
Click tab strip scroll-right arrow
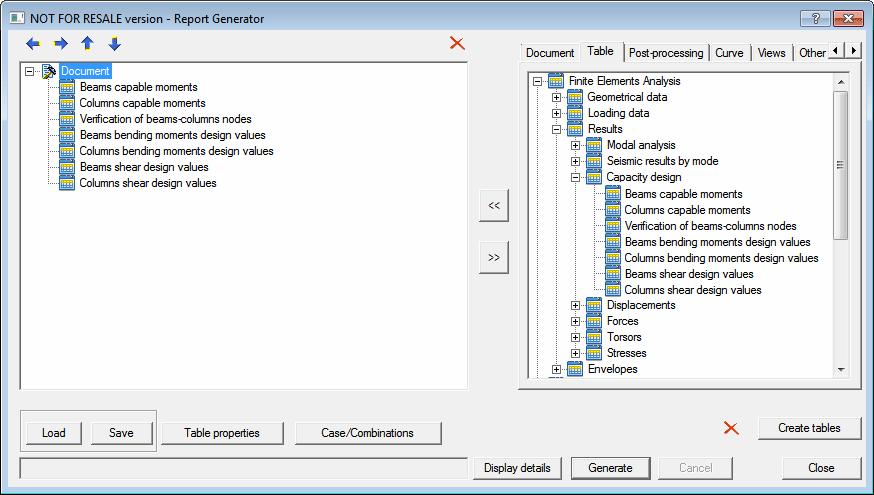(x=853, y=51)
